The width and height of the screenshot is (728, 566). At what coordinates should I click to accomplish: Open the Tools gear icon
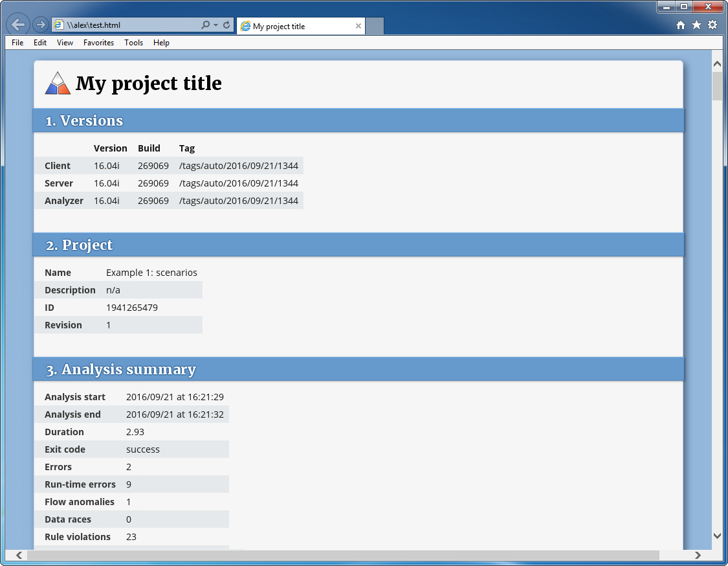click(x=712, y=25)
